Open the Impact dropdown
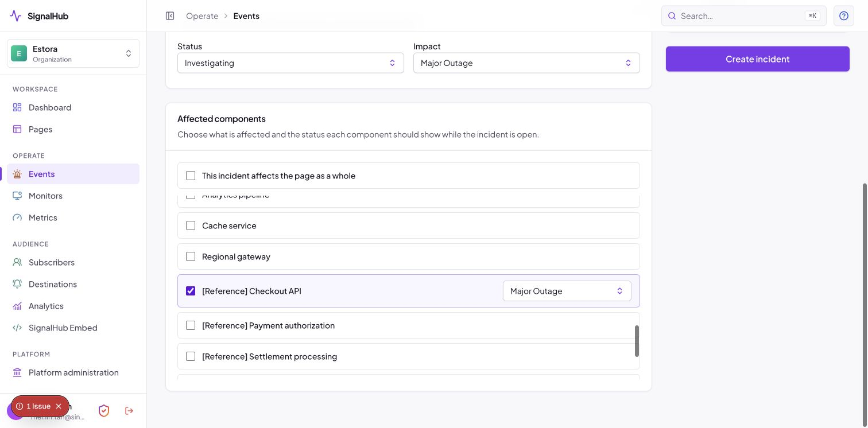Viewport: 868px width, 428px height. pos(526,63)
